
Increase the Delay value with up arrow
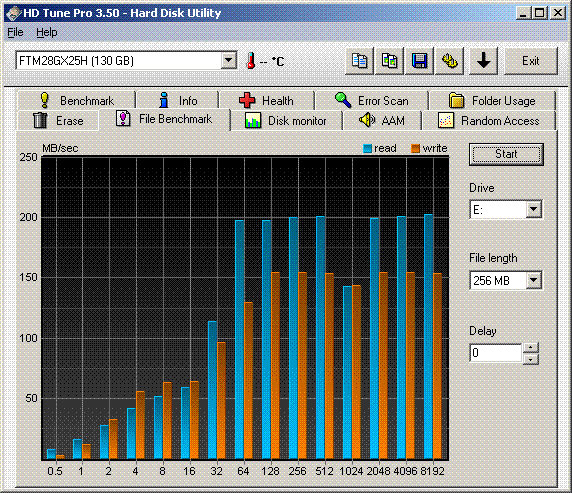531,347
